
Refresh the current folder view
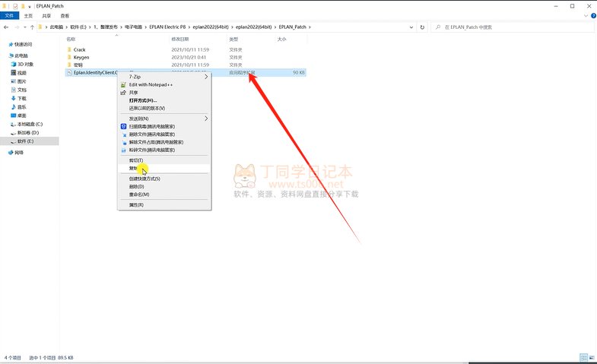pyautogui.click(x=422, y=27)
